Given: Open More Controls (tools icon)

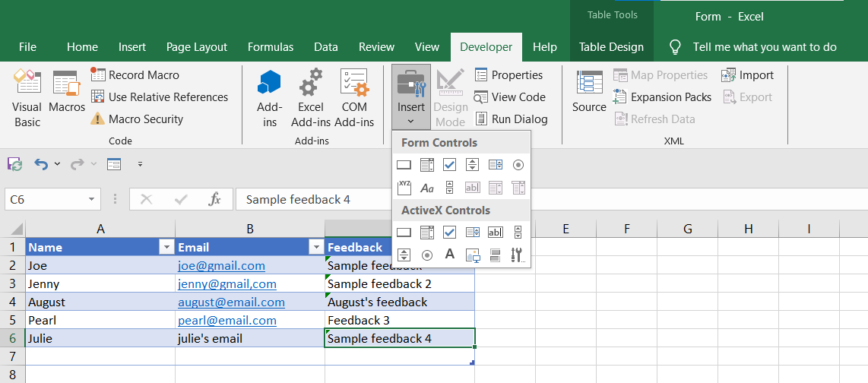Looking at the screenshot, I should 518,255.
